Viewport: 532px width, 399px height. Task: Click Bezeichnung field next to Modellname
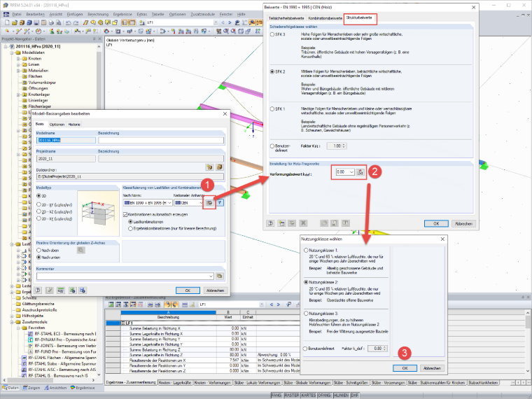161,140
